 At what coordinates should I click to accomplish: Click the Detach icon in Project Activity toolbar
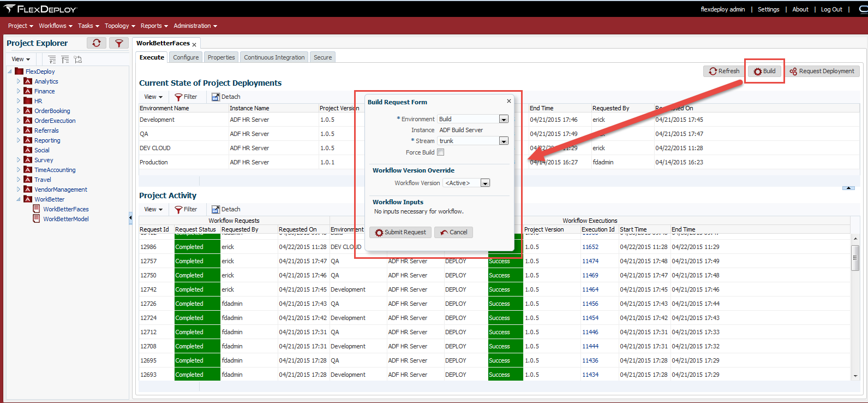[215, 210]
